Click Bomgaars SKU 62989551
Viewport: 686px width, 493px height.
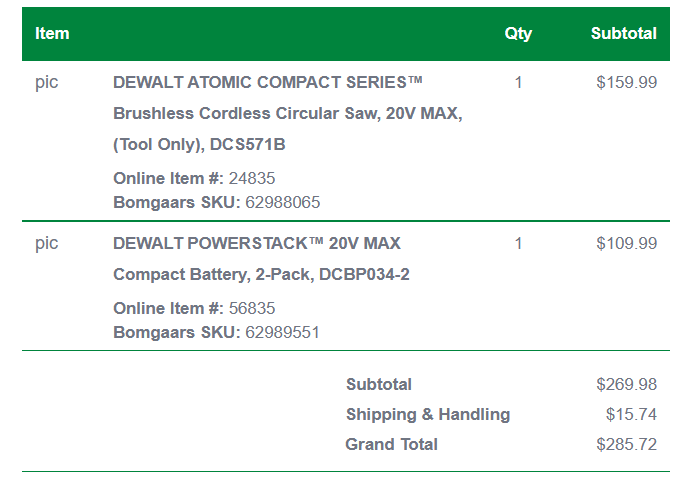[x=283, y=332]
